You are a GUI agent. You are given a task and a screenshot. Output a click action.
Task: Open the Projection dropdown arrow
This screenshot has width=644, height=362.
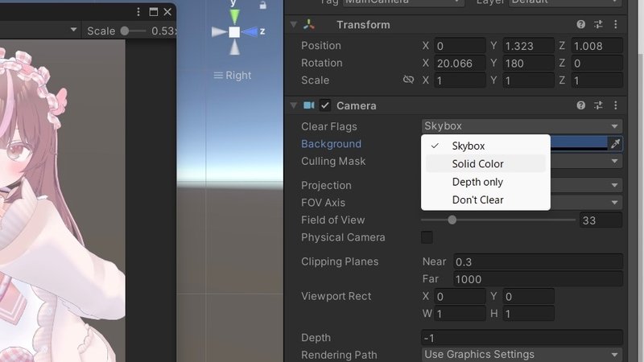(614, 185)
